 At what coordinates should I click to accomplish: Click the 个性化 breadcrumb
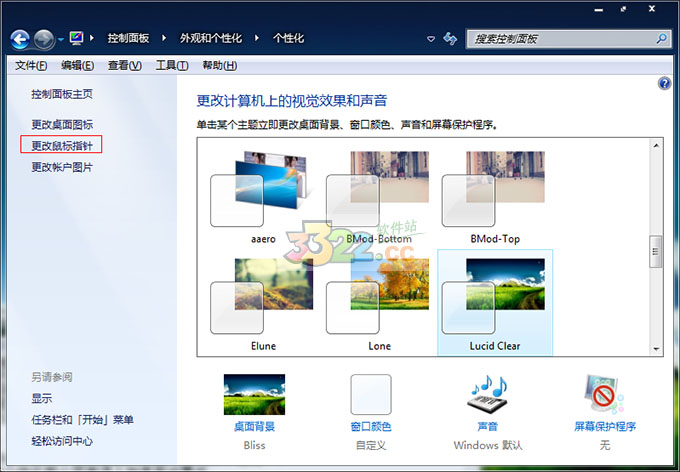pos(288,38)
